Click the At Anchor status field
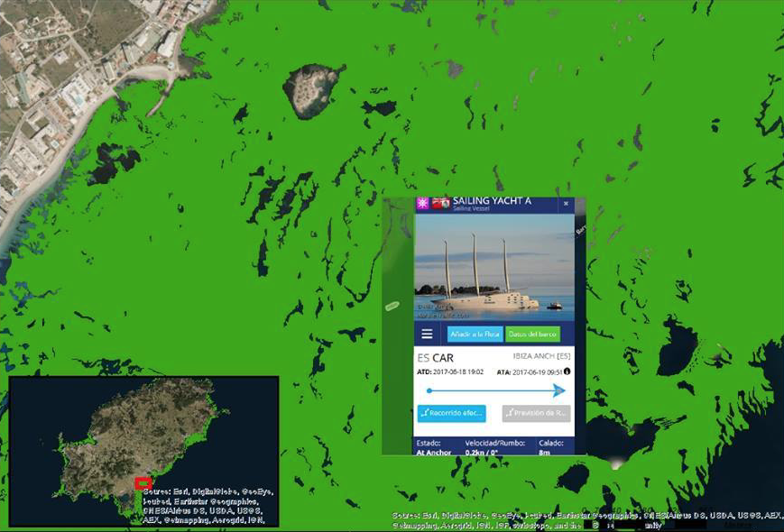784x532 pixels. (x=434, y=452)
